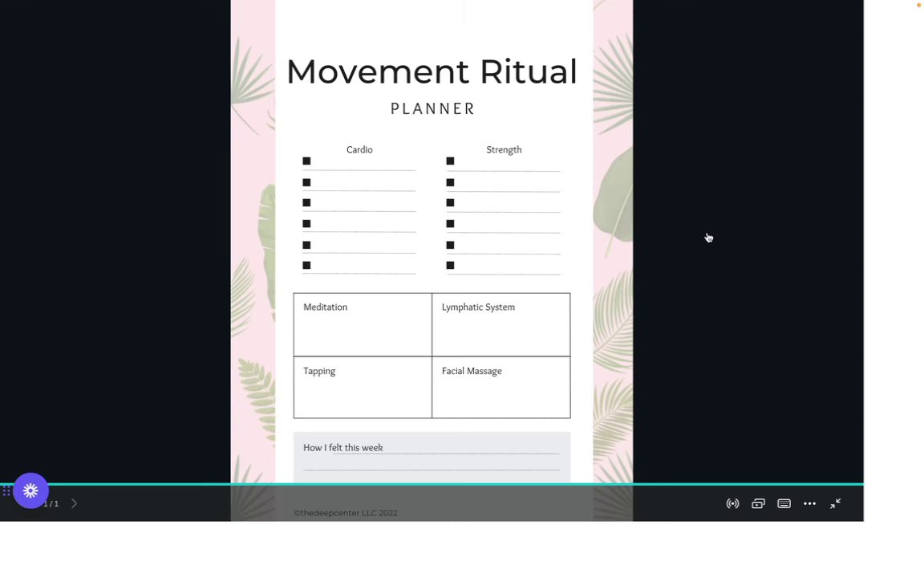The width and height of the screenshot is (924, 578).
Task: Click the purple screen recorder widget button
Action: point(30,490)
